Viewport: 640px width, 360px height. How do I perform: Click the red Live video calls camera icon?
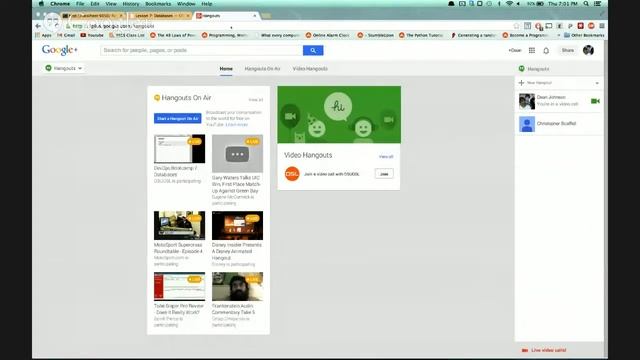click(525, 350)
